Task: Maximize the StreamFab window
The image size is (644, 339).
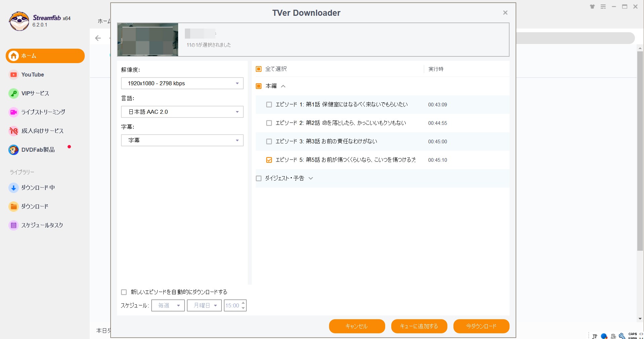Action: 625,7
